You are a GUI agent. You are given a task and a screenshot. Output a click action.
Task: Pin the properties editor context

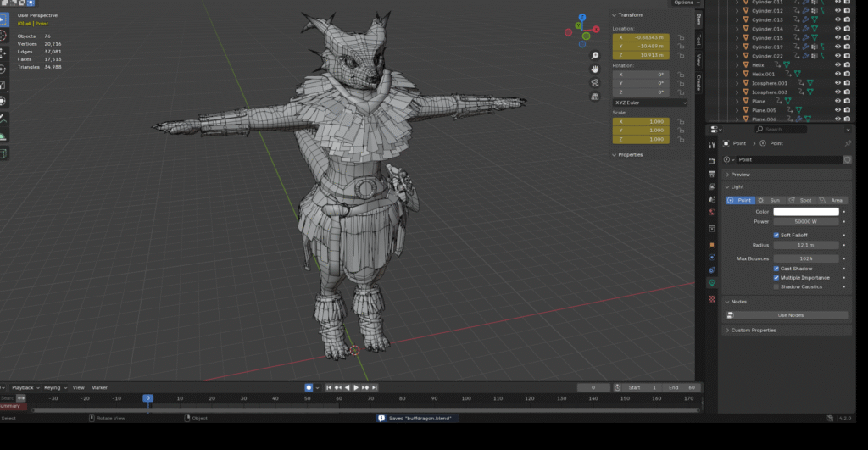(848, 143)
